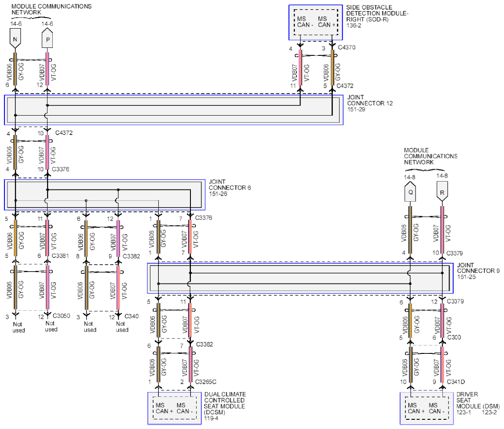
Task: Click the N off-page reference symbol
Action: click(15, 39)
